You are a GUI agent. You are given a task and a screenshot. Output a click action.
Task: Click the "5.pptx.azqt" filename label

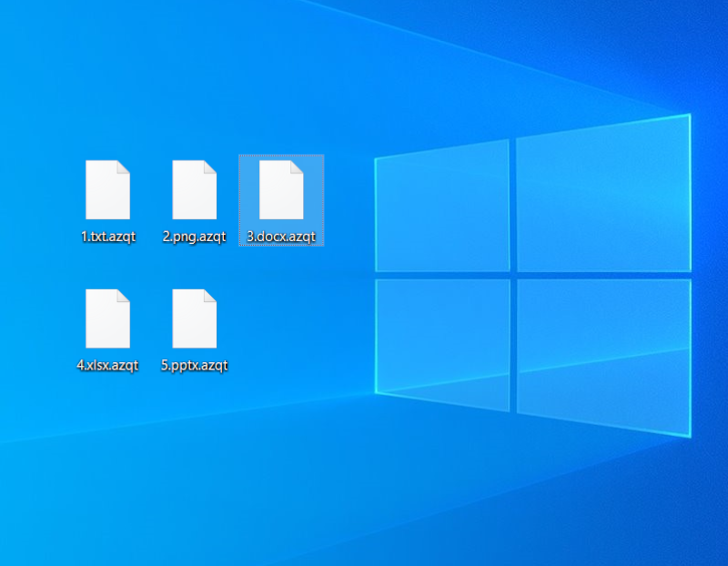coord(194,366)
